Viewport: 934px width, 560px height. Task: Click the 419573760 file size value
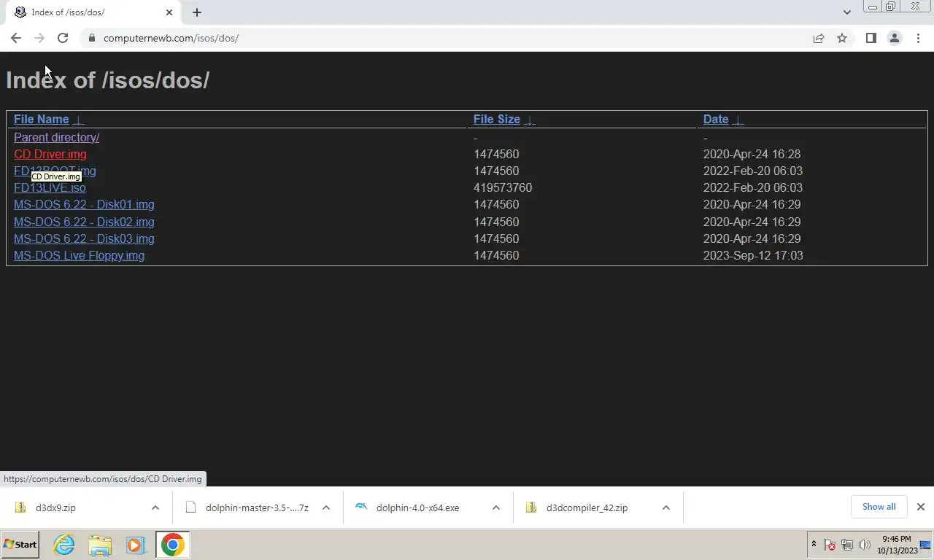[x=503, y=187]
